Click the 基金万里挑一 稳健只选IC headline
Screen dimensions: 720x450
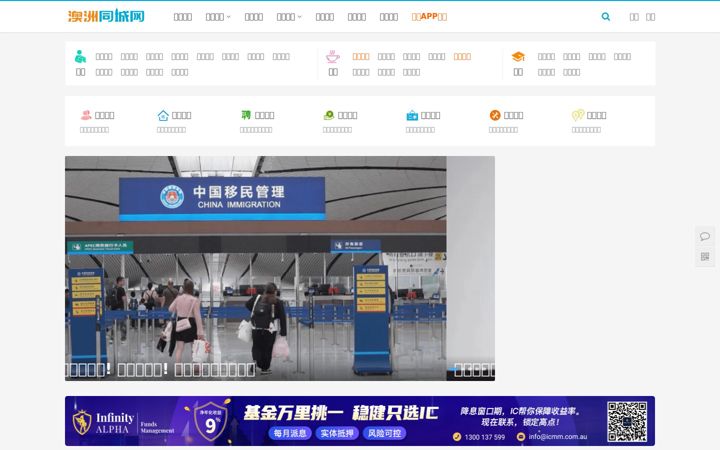tap(341, 413)
